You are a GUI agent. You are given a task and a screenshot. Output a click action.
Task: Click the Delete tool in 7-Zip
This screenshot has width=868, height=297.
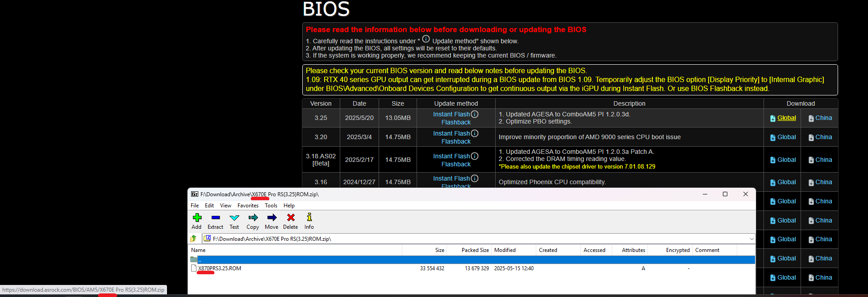click(x=291, y=221)
